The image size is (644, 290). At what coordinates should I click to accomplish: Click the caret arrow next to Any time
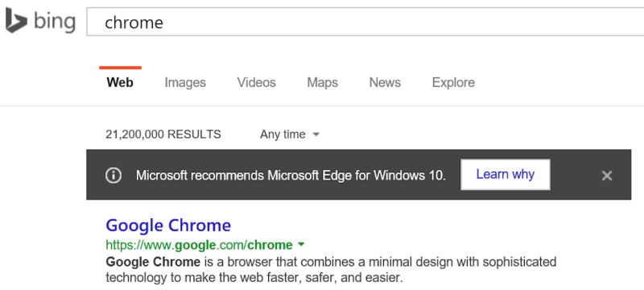pos(316,135)
